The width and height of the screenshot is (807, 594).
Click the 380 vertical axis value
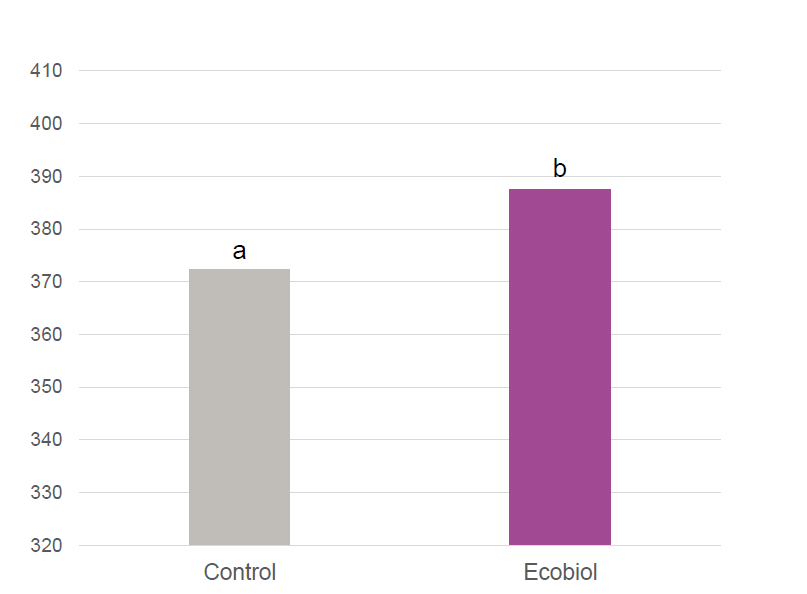[x=47, y=229]
